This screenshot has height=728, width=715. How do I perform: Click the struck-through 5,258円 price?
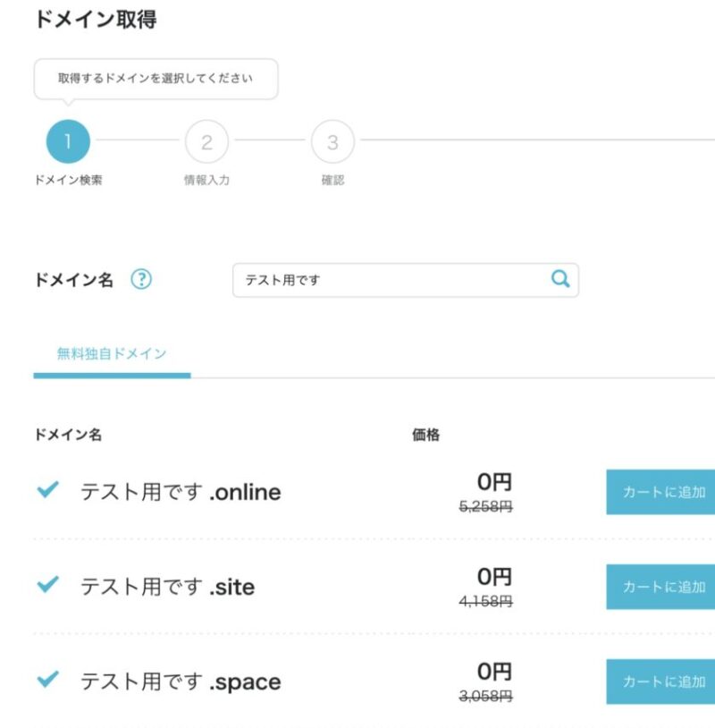(x=486, y=506)
